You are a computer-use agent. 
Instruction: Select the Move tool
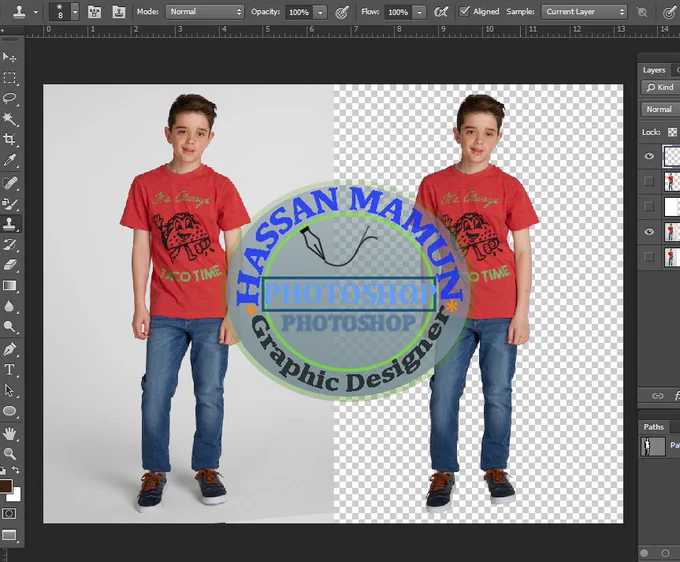[10, 57]
